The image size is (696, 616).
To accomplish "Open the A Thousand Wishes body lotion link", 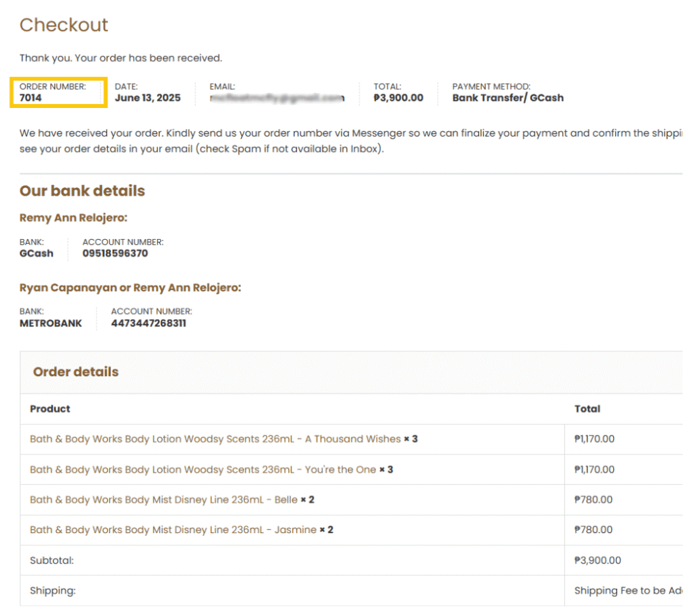I will (215, 439).
